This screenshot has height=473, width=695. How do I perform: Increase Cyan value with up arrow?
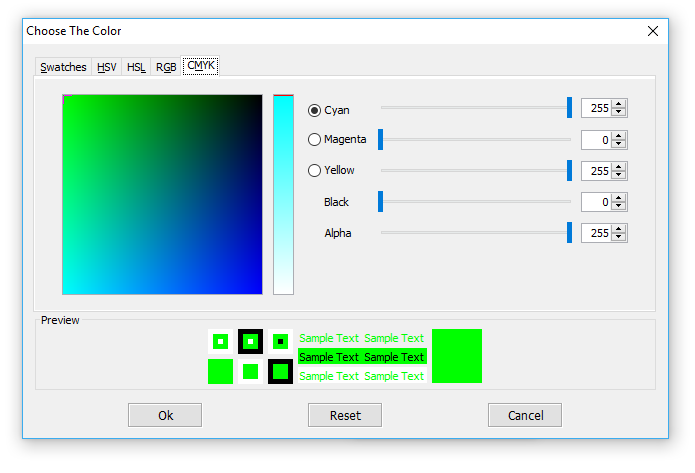tap(619, 104)
